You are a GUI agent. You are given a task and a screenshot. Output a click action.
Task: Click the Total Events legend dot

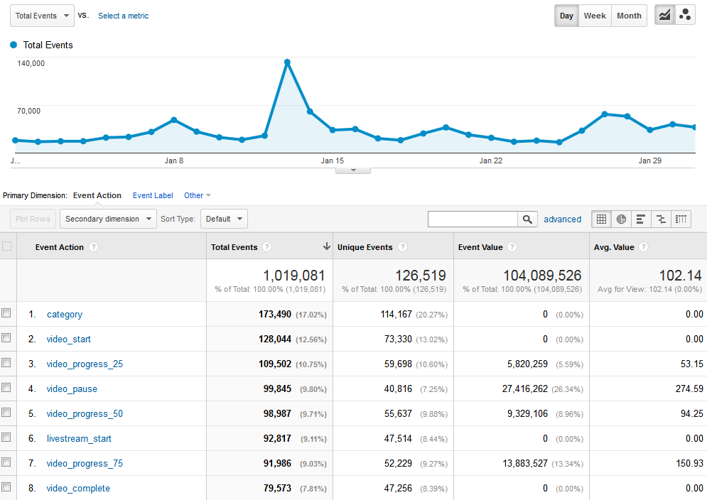click(x=14, y=45)
